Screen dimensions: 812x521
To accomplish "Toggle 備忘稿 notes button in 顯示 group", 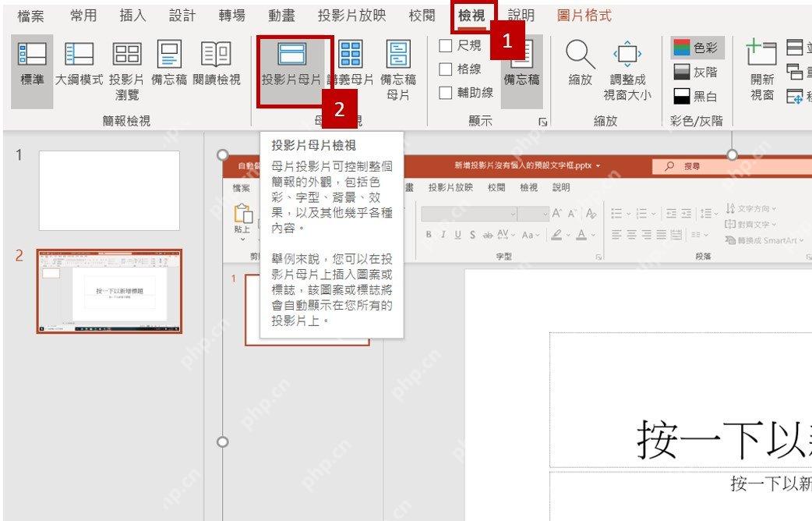I will point(521,71).
